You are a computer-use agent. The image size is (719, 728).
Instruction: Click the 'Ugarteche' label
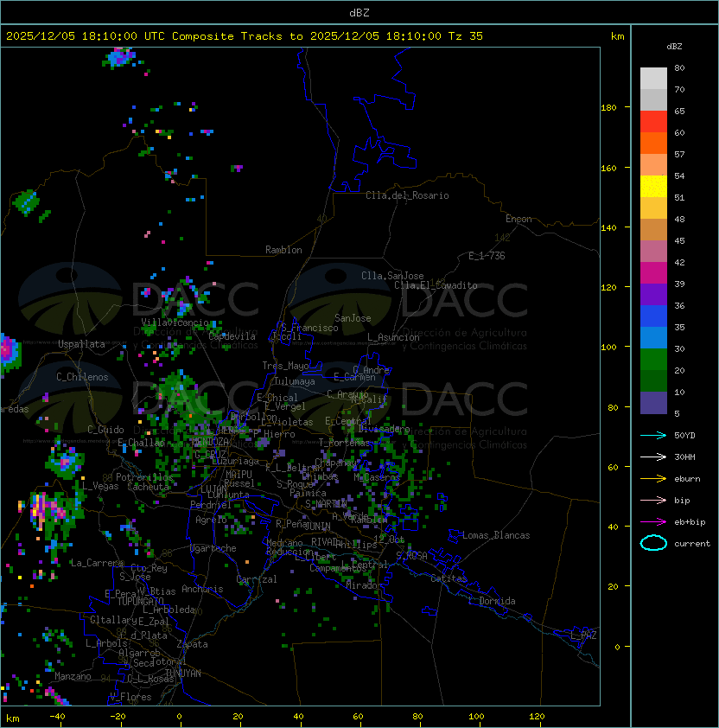[x=213, y=549]
